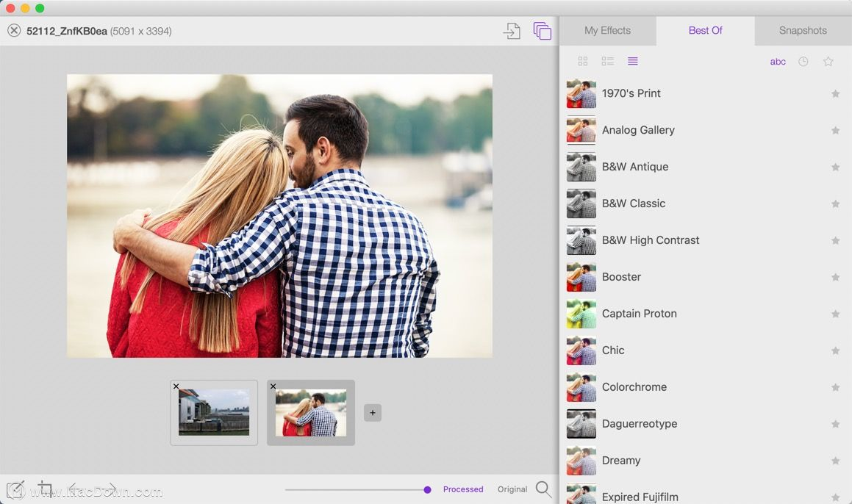
Task: Open the My Effects tab
Action: [x=607, y=31]
